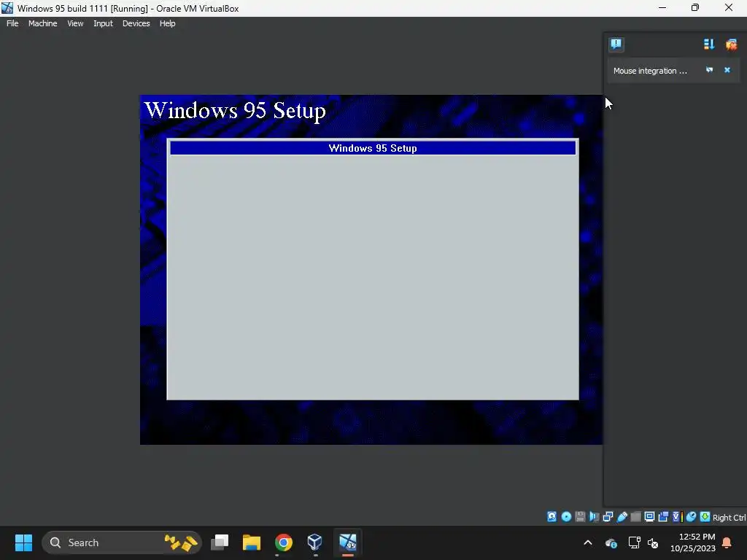Open the Machine menu
This screenshot has height=560, width=747.
42,23
